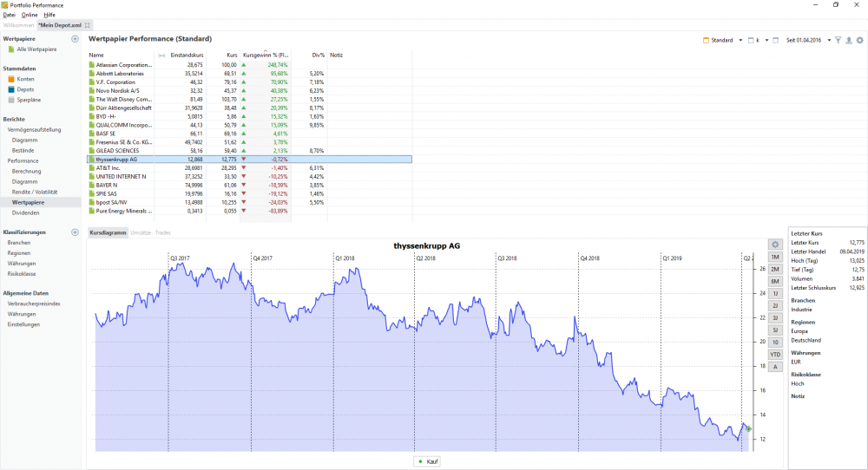Open Verbraucherpreisindex data
This screenshot has width=868, height=470.
(34, 304)
